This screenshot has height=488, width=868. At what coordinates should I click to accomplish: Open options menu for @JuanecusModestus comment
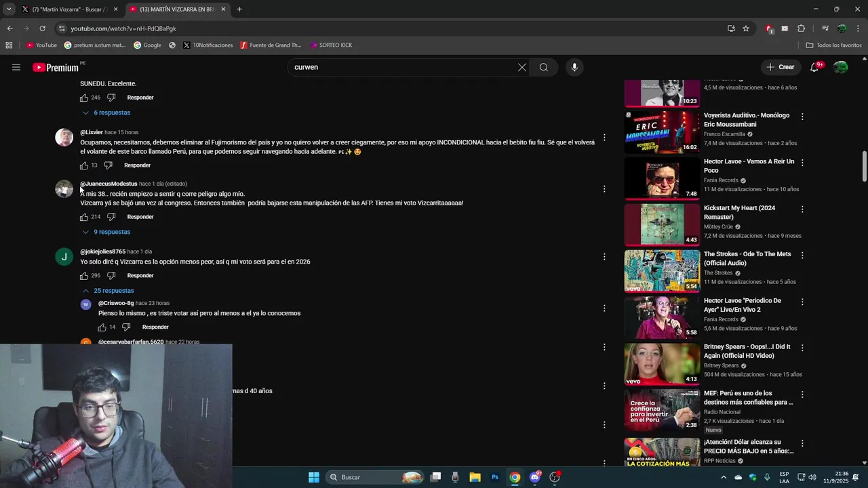coord(604,189)
